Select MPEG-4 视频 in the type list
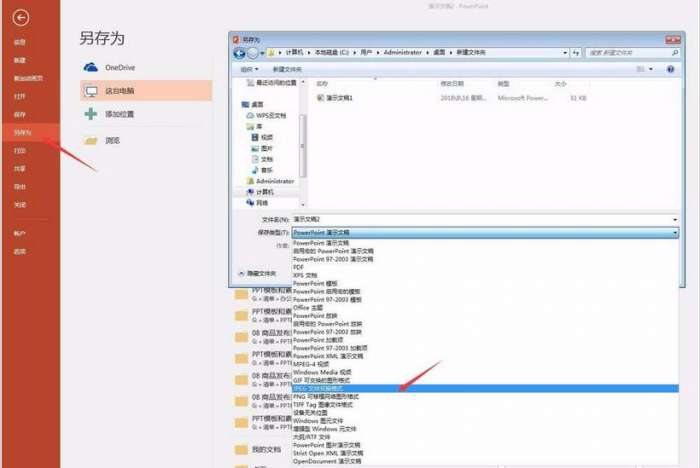 311,364
